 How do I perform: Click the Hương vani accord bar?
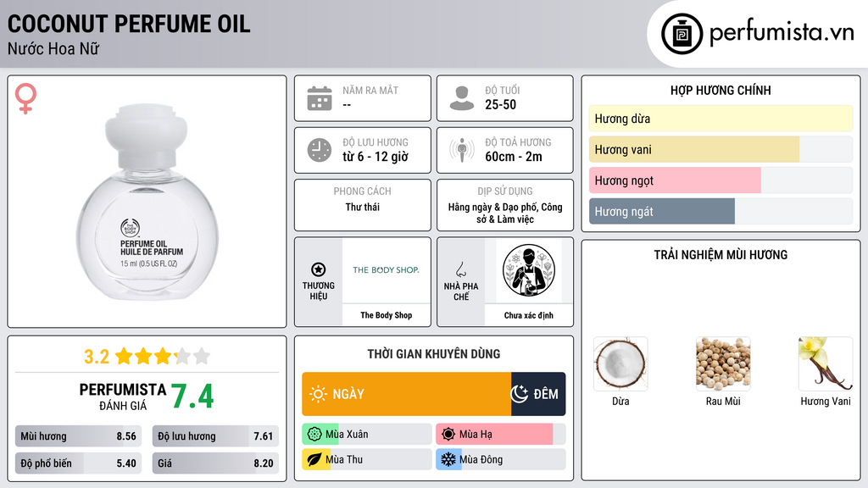(x=721, y=149)
